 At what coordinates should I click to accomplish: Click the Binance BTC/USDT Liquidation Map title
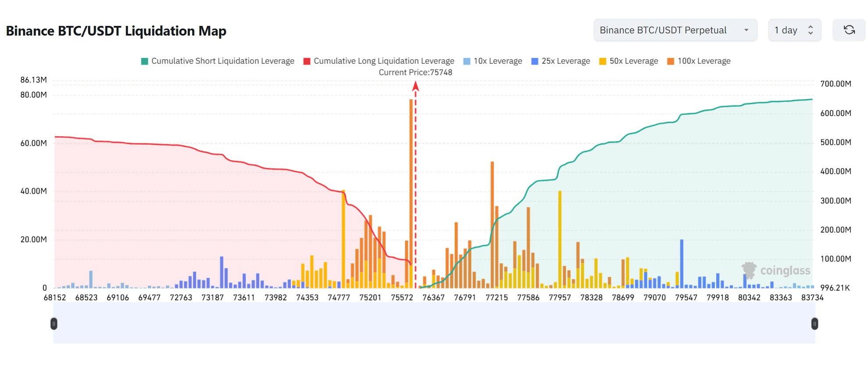(x=116, y=31)
